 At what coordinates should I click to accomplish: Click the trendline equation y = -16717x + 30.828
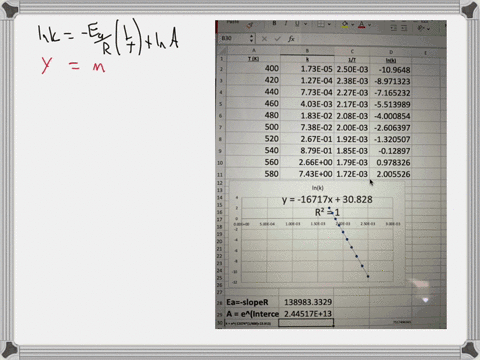point(327,200)
